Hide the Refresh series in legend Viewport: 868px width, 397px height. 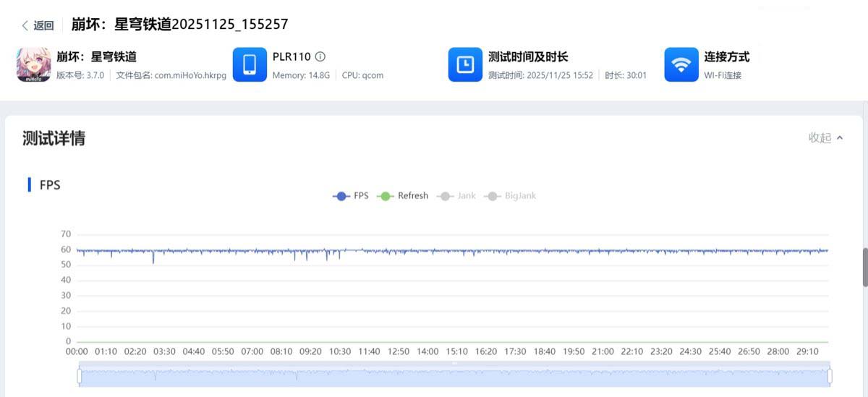pos(404,196)
